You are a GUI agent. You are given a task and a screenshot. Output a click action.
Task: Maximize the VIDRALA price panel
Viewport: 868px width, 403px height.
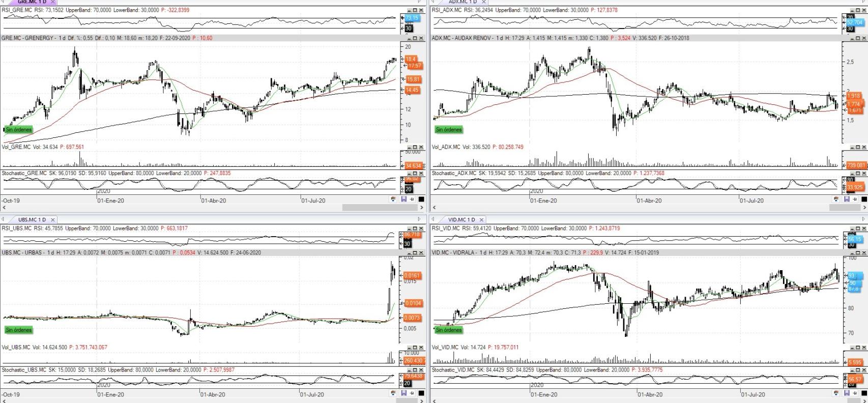pyautogui.click(x=858, y=253)
